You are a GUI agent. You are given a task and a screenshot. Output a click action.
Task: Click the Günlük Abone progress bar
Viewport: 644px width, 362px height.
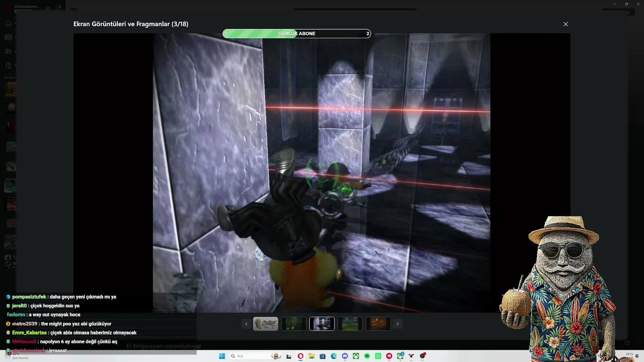(x=297, y=34)
